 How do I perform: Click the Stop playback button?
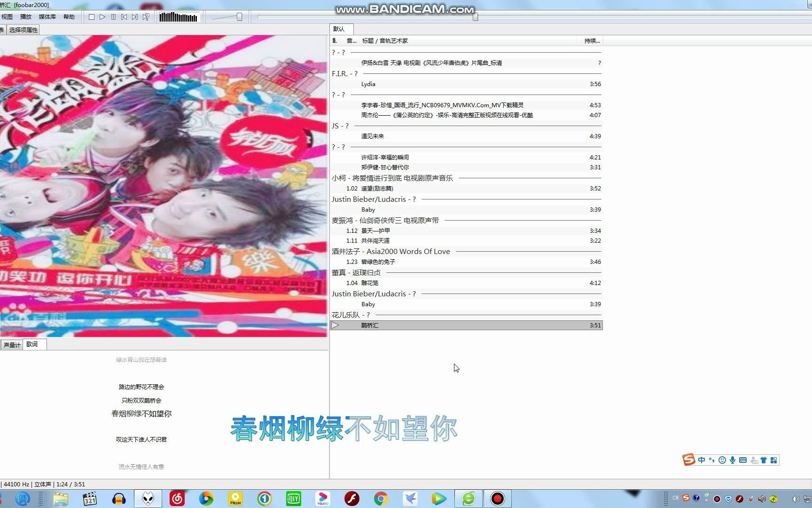[x=92, y=17]
